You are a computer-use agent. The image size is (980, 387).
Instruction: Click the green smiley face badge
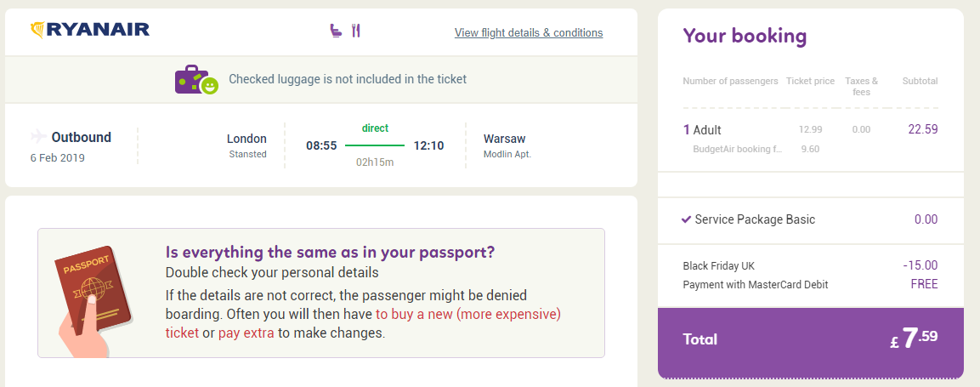(x=210, y=86)
